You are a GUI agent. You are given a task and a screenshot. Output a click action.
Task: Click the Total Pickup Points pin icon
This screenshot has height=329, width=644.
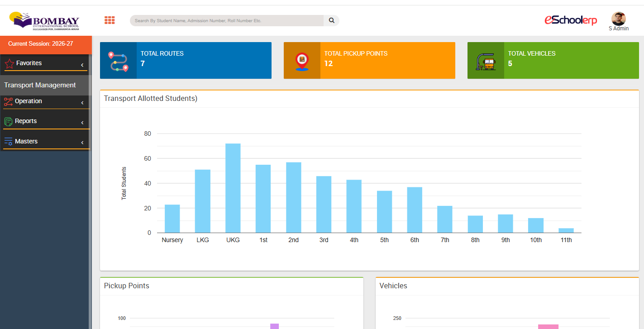tap(302, 61)
